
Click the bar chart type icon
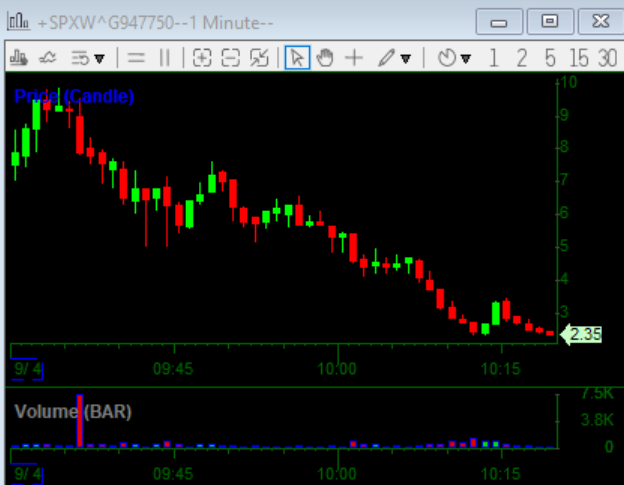18,58
